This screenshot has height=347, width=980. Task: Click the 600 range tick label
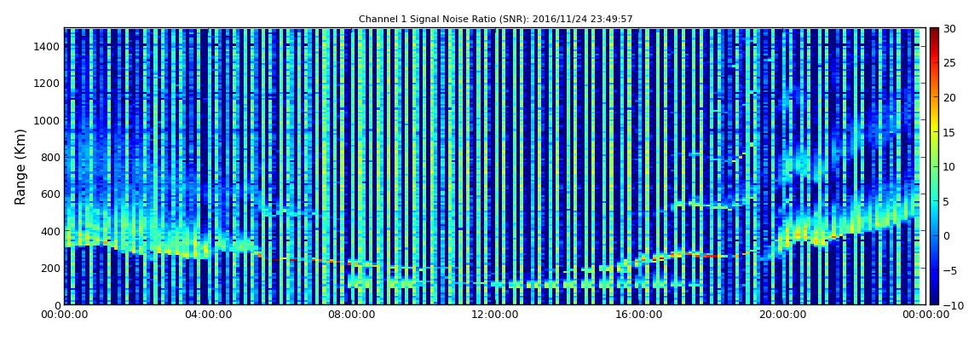click(x=50, y=194)
